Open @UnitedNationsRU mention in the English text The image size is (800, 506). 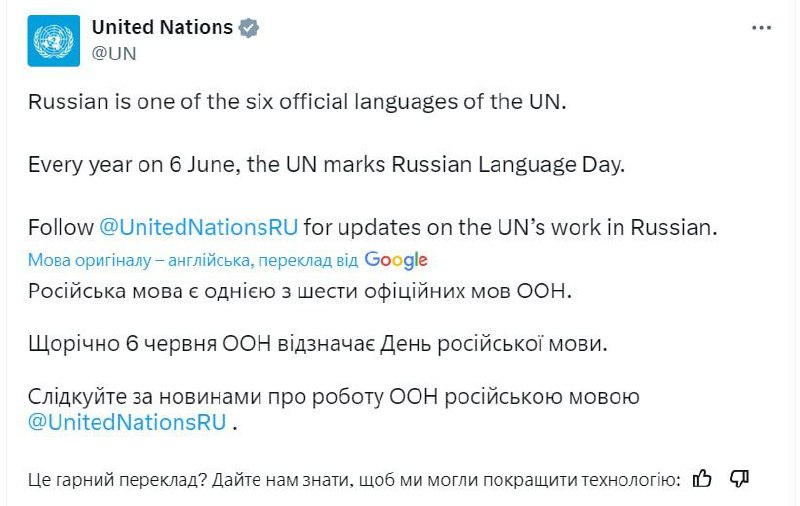tap(199, 227)
